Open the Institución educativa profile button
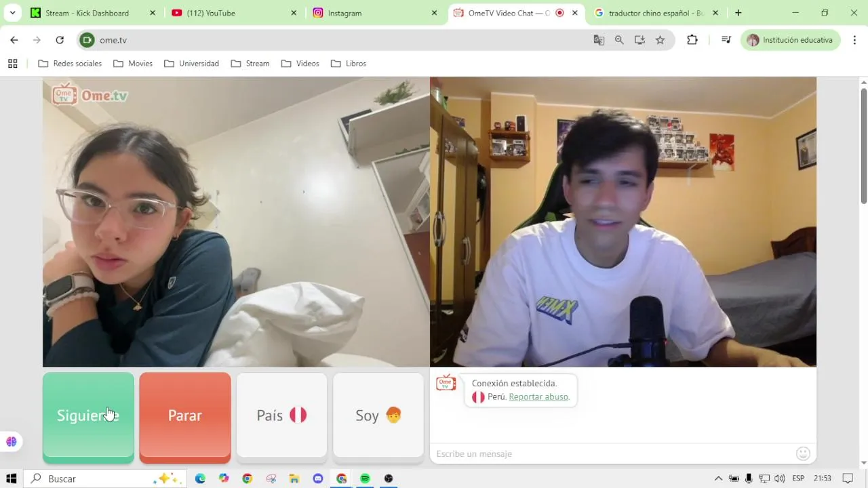The height and width of the screenshot is (488, 868). pyautogui.click(x=790, y=40)
